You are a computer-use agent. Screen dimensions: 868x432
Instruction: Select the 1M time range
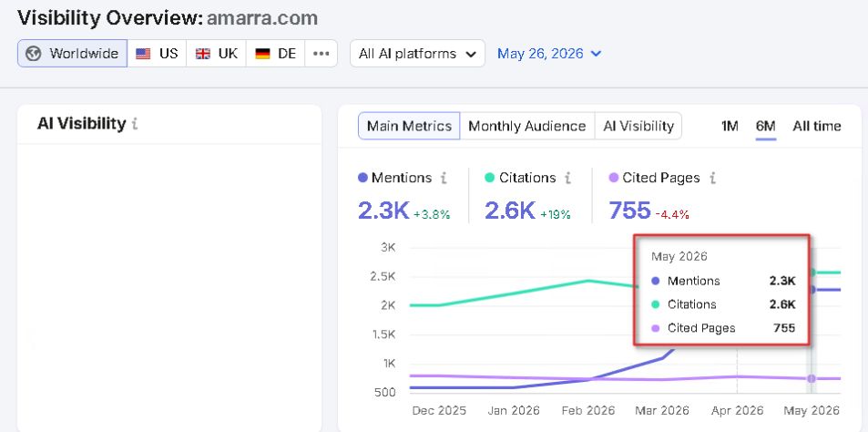[x=730, y=127]
